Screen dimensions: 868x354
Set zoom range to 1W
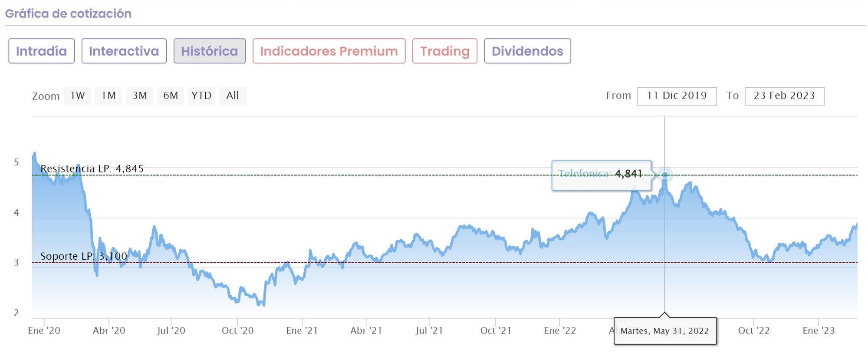(78, 96)
